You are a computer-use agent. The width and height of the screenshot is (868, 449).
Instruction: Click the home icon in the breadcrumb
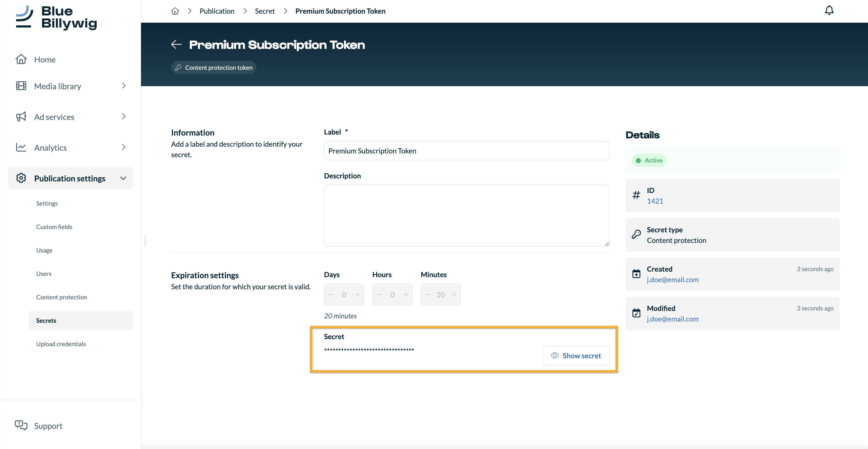175,11
